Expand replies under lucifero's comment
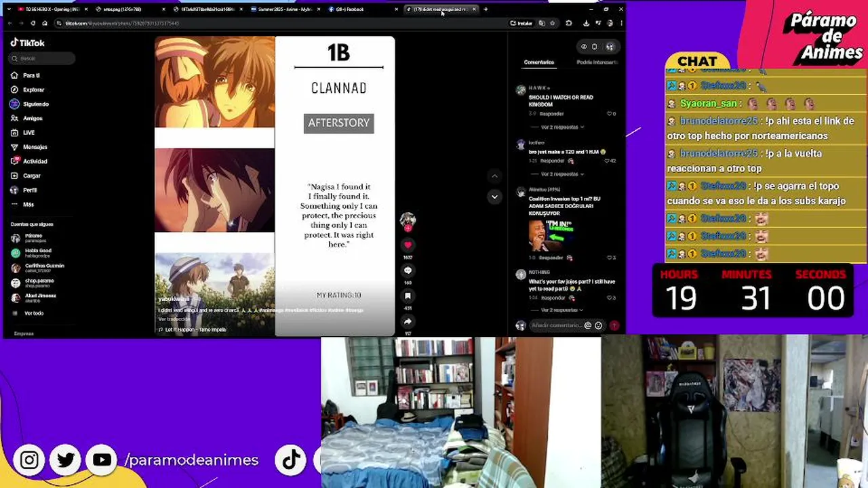Image resolution: width=868 pixels, height=488 pixels. point(562,174)
